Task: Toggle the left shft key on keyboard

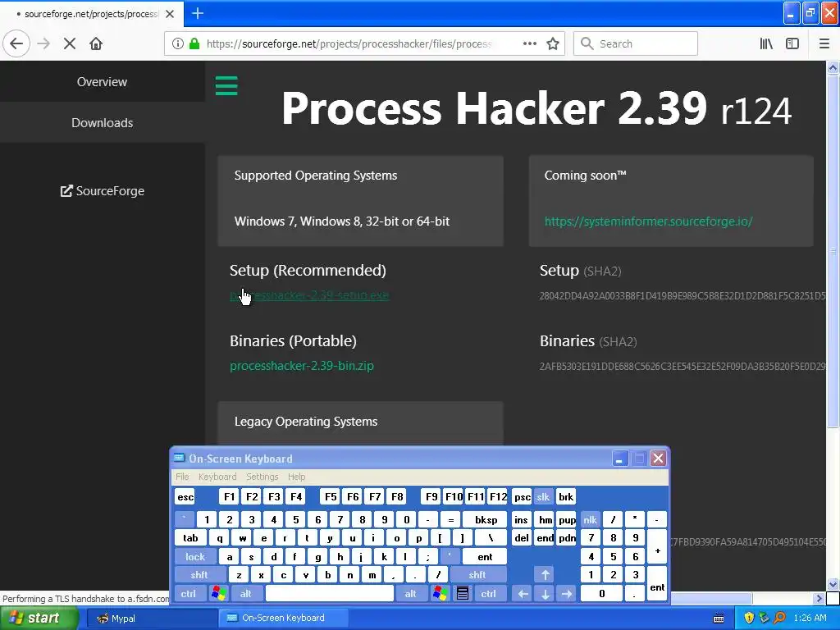Action: [200, 575]
